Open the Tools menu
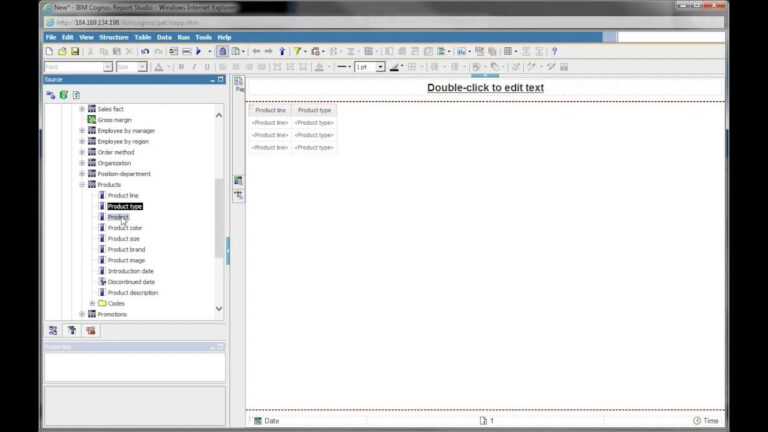768x432 pixels. (x=204, y=37)
